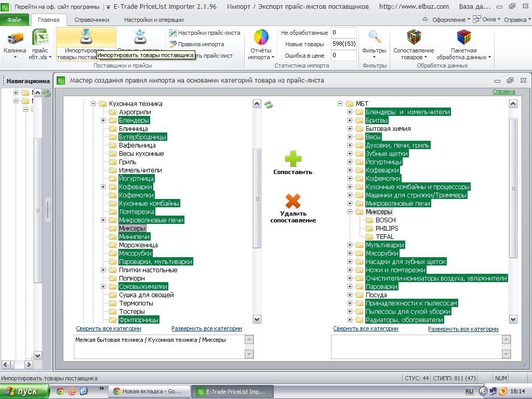Open the Окна menu
This screenshot has height=399, width=532.
coord(487,19)
